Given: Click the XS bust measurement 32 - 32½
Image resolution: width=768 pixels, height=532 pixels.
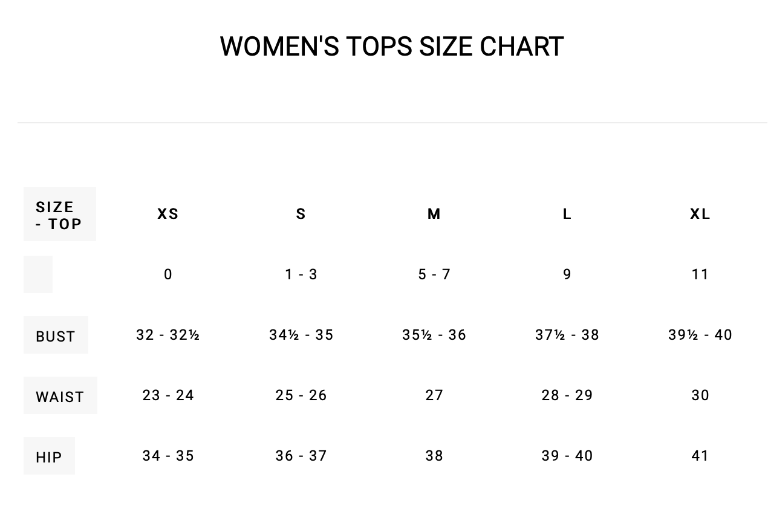Looking at the screenshot, I should tap(168, 335).
